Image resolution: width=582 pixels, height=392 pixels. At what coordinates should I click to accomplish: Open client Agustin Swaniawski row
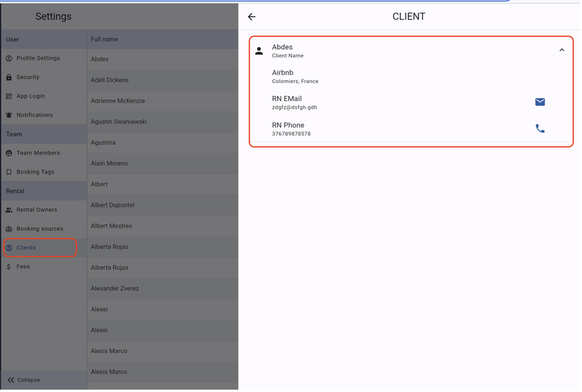(x=119, y=122)
